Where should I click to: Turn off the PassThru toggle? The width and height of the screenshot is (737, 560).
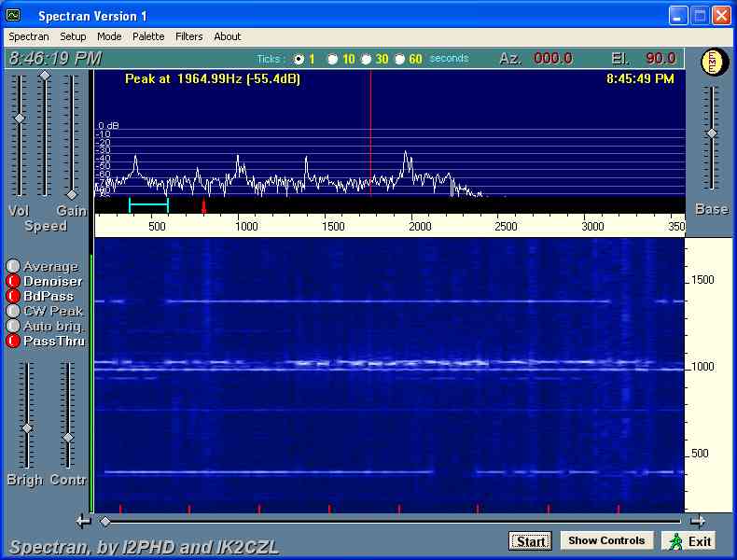coord(13,341)
